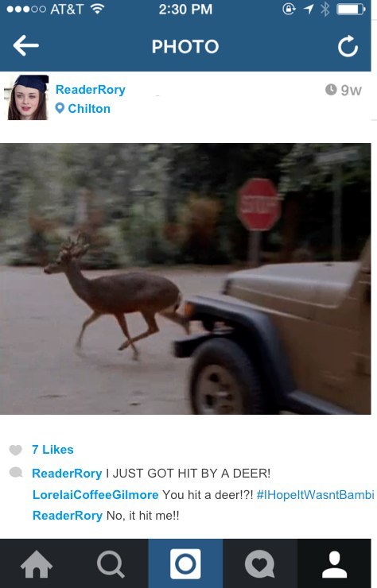Open the profile person tab
The image size is (377, 588).
point(334,564)
